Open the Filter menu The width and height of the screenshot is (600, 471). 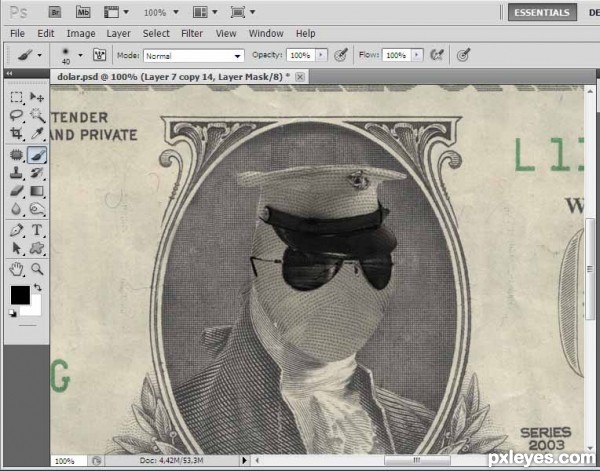pyautogui.click(x=192, y=34)
